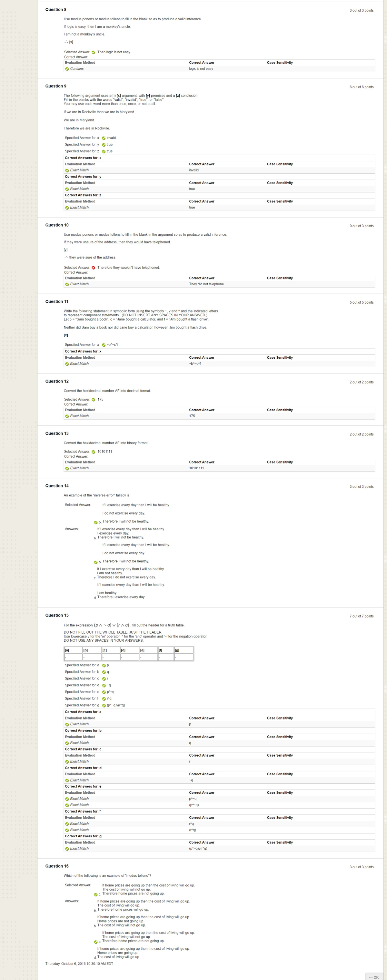Click check icon for Question 15 specified answer g
Viewport: 387px width, 980px height.
(104, 705)
